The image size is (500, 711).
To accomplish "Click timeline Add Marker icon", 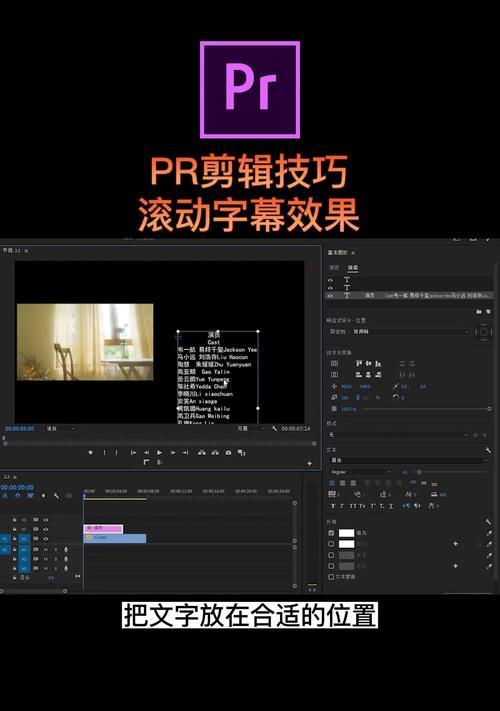I will tap(44, 496).
